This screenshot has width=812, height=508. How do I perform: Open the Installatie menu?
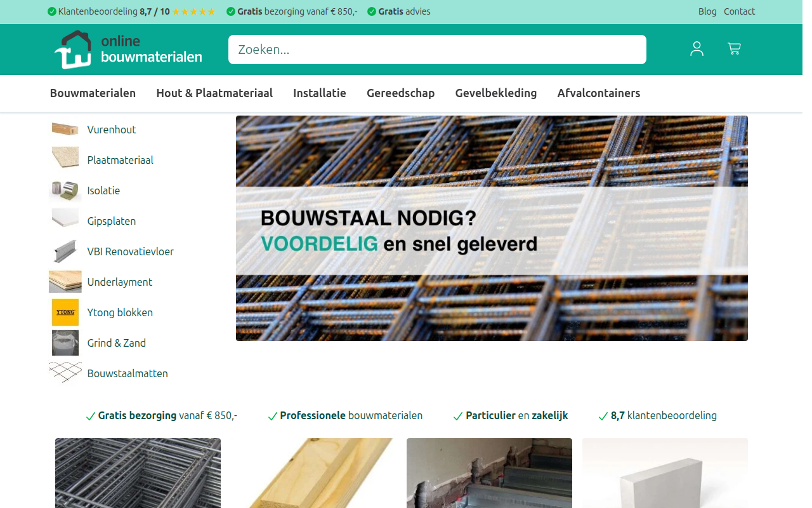click(320, 93)
